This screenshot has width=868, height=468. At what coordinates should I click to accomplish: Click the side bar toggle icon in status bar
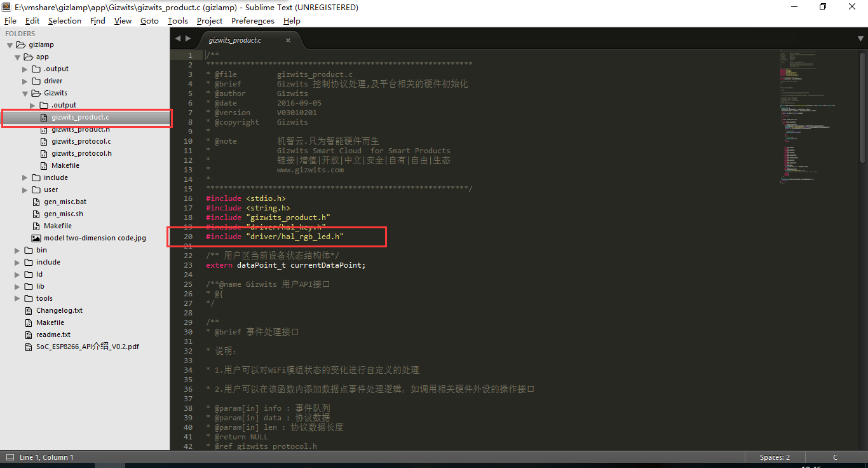click(10, 457)
